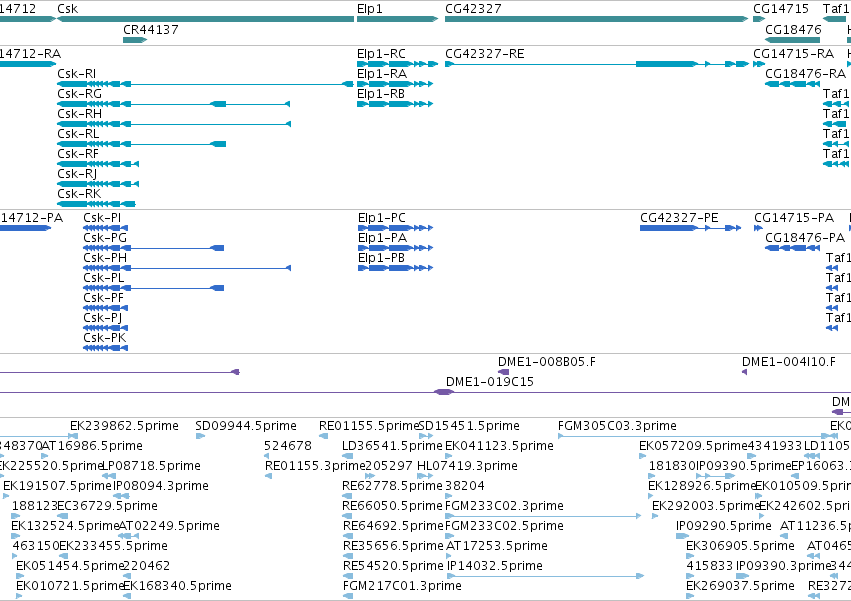This screenshot has width=851, height=601.
Task: Click the 524678 feature label
Action: point(288,446)
